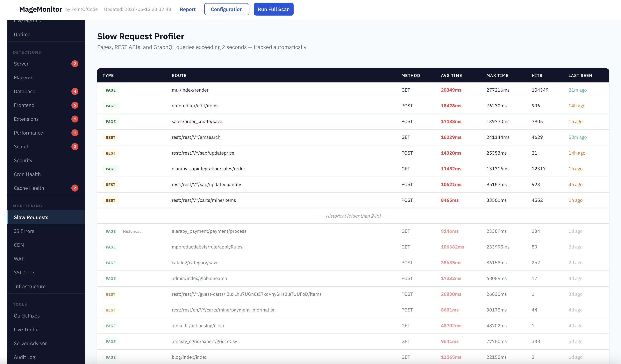
Task: Go to CDN monitoring
Action: coord(46,245)
